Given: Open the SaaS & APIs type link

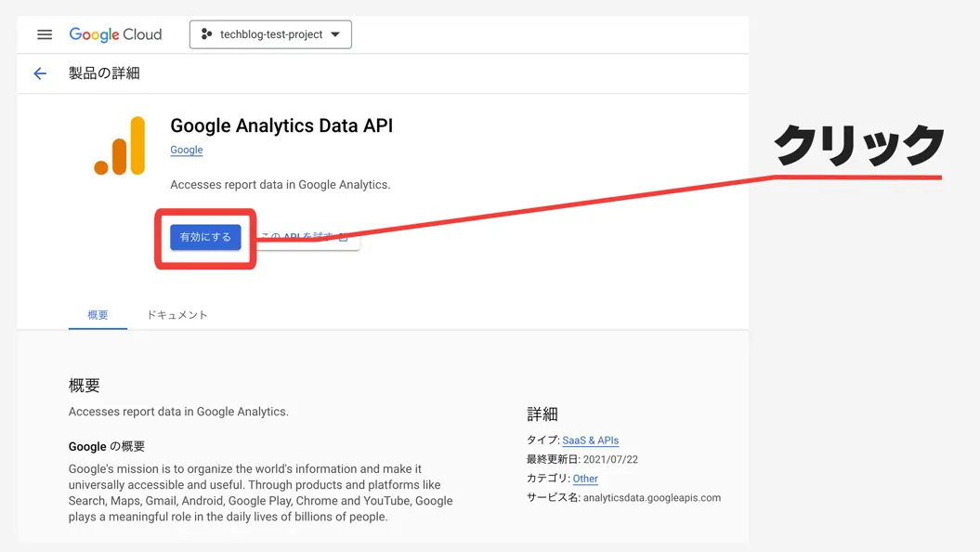Looking at the screenshot, I should (x=591, y=440).
